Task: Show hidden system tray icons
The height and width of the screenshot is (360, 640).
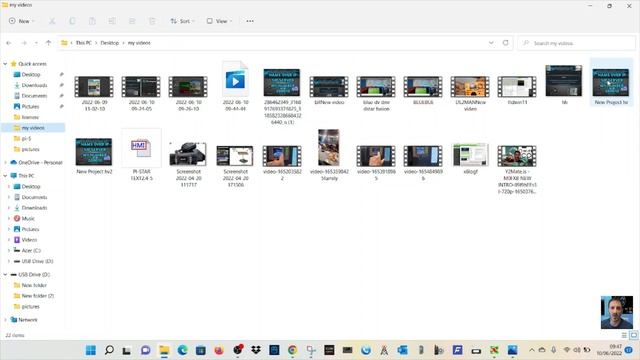Action: [x=531, y=350]
